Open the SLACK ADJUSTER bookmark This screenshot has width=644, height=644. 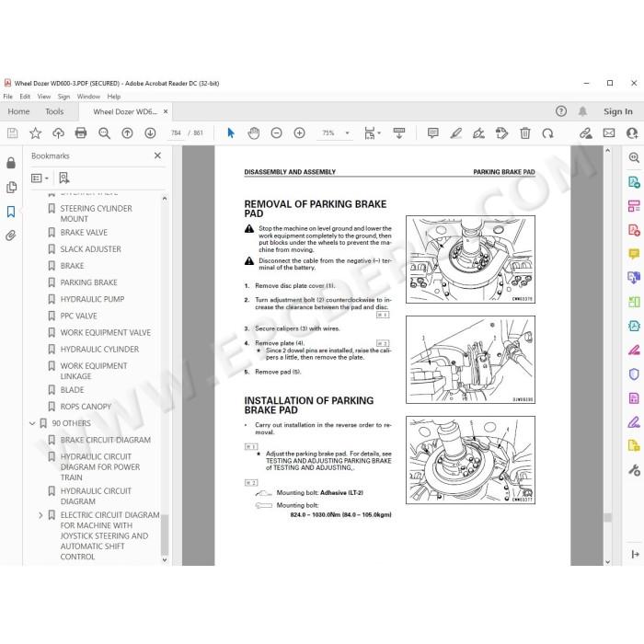coord(91,249)
